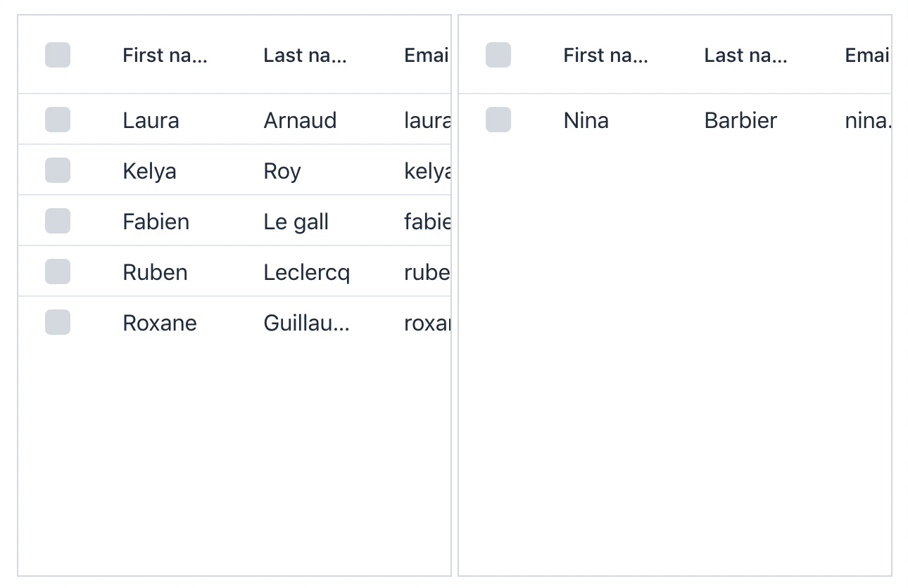Click the Laura first name cell
Viewport: 908px width, 588px height.
(151, 120)
